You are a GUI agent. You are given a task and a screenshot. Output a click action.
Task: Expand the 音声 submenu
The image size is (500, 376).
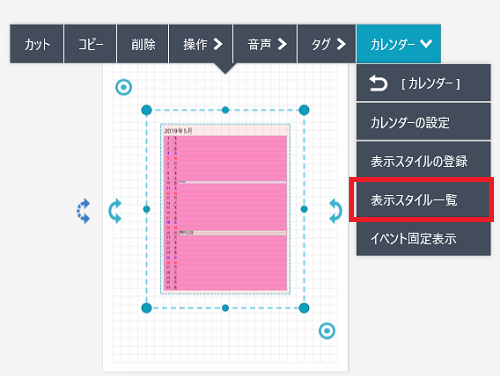(x=265, y=44)
